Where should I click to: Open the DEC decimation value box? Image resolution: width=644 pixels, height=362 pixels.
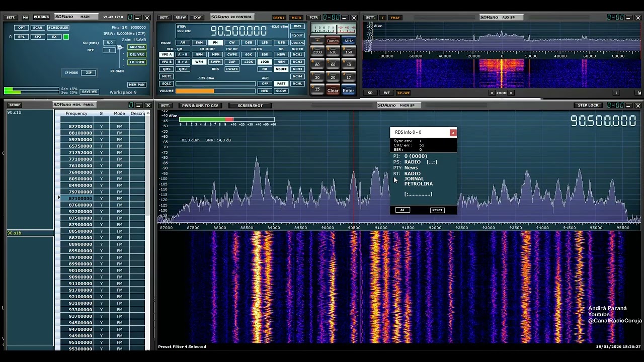[x=109, y=50]
